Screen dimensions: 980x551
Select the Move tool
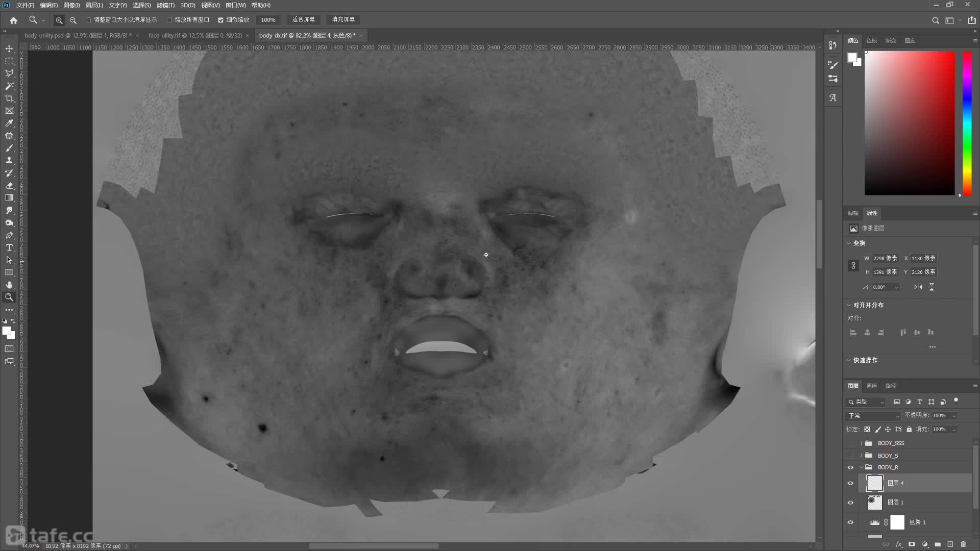9,48
